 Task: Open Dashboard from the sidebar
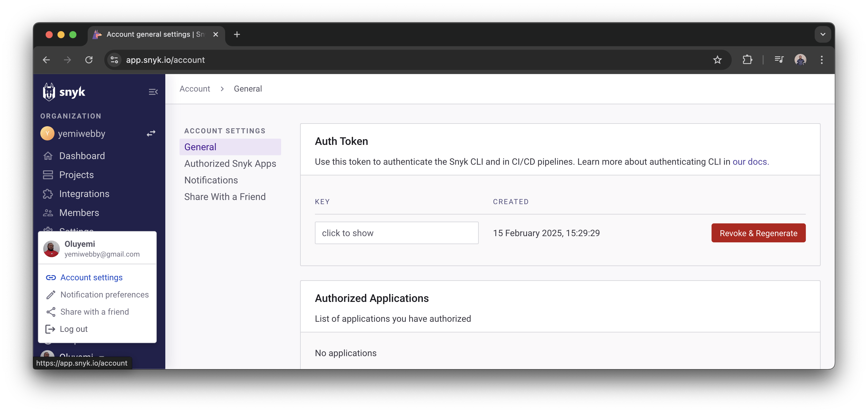click(82, 156)
